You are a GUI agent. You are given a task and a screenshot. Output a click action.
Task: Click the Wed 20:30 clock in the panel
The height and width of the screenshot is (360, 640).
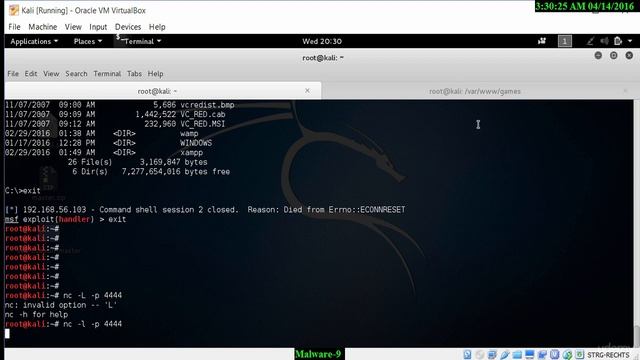pos(322,41)
